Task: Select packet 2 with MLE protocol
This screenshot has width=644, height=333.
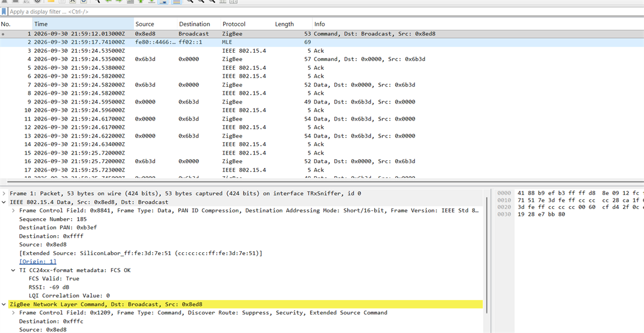Action: [x=322, y=42]
